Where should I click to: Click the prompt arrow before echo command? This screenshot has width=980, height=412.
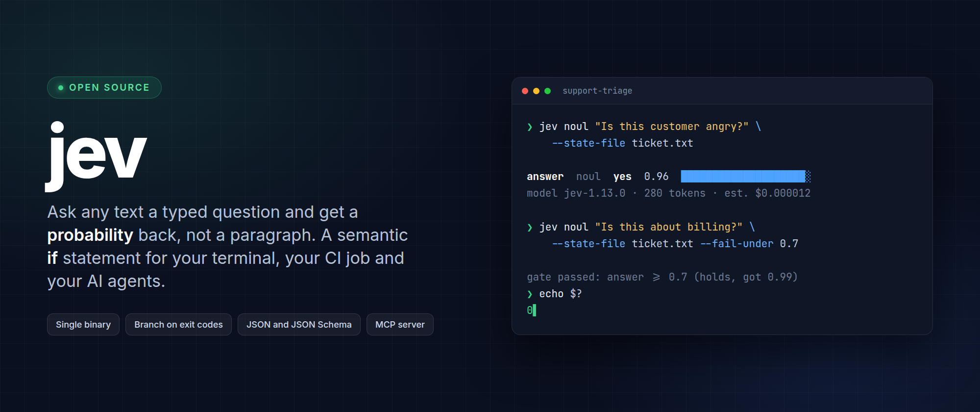[530, 294]
